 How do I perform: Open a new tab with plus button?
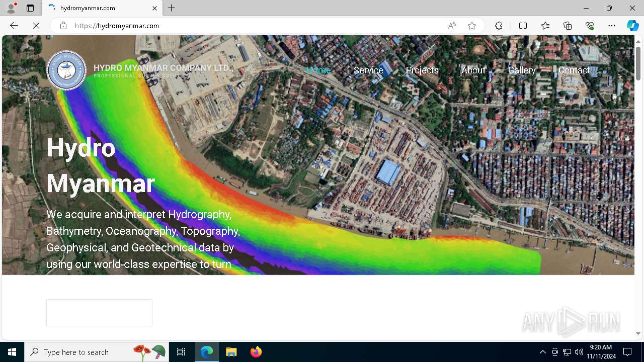pyautogui.click(x=172, y=8)
